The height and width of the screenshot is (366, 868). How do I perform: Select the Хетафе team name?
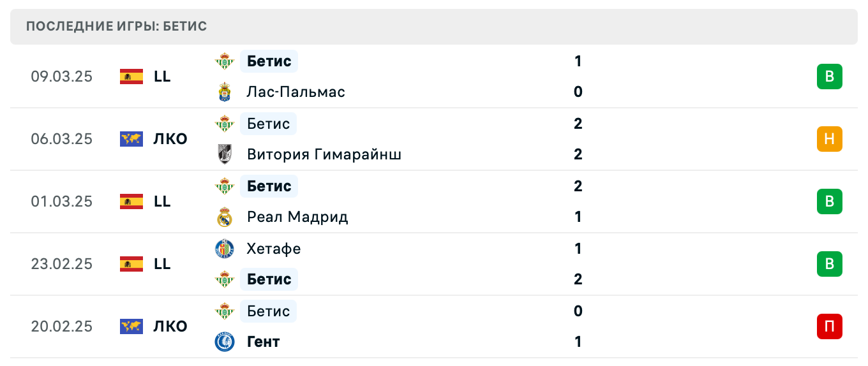click(x=274, y=249)
